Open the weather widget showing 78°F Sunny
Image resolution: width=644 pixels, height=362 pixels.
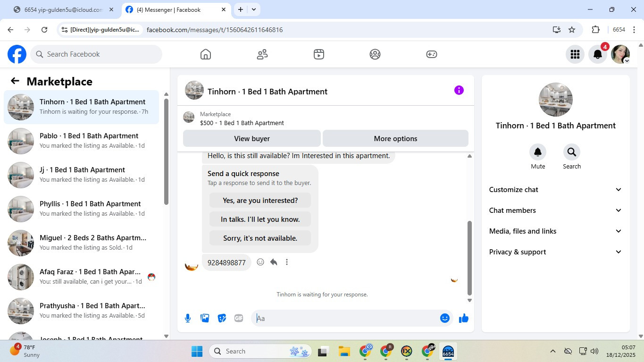(x=25, y=351)
